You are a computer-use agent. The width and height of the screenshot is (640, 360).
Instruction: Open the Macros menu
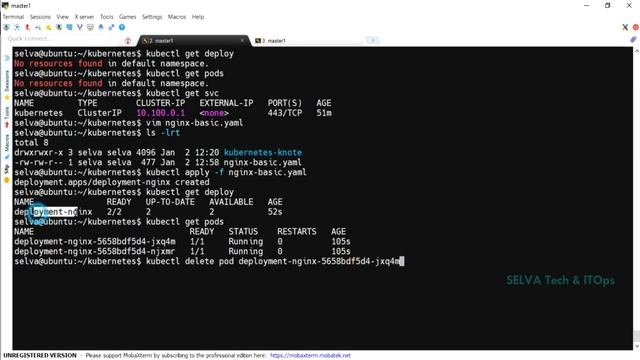click(x=177, y=17)
